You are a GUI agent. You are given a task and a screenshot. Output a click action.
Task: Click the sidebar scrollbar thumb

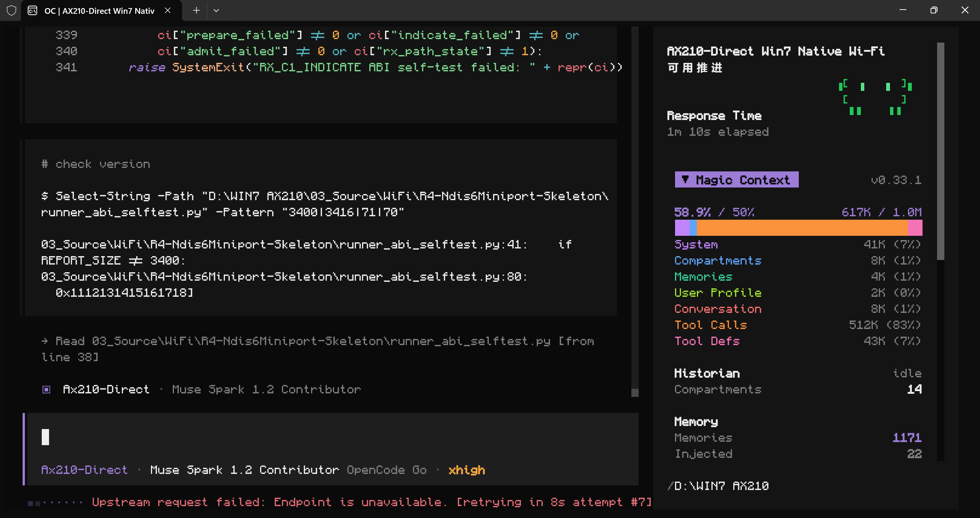941,151
